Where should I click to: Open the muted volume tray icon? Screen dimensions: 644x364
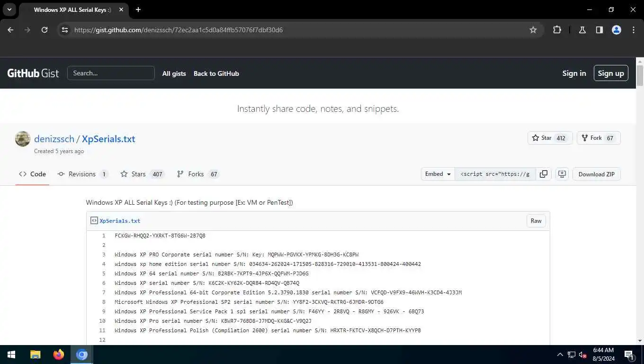point(583,355)
